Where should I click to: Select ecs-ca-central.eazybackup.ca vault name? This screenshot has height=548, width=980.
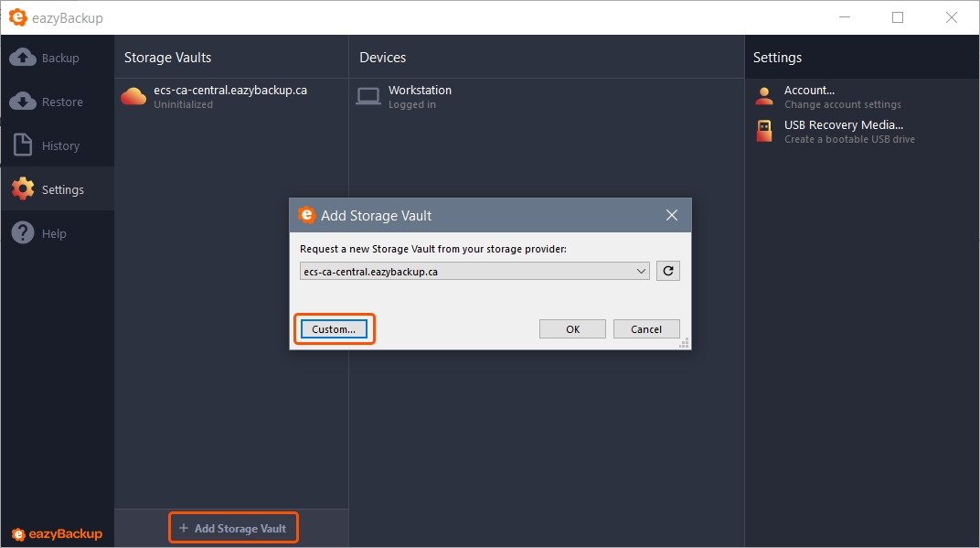point(230,90)
